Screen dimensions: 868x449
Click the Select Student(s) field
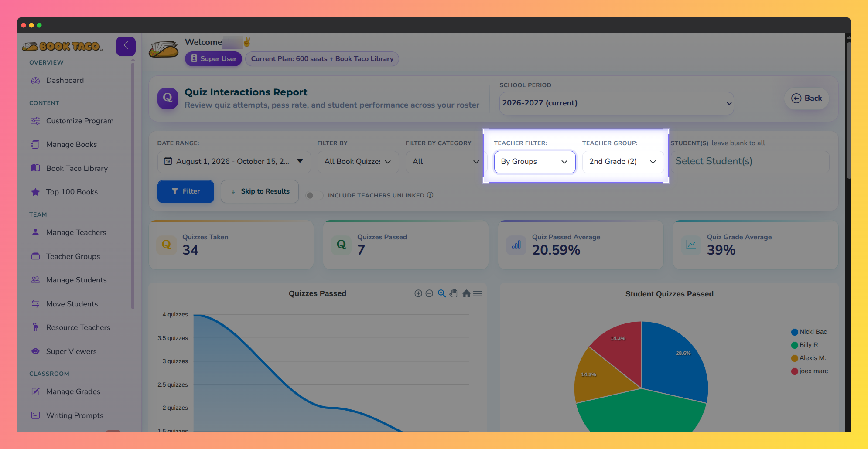point(750,162)
